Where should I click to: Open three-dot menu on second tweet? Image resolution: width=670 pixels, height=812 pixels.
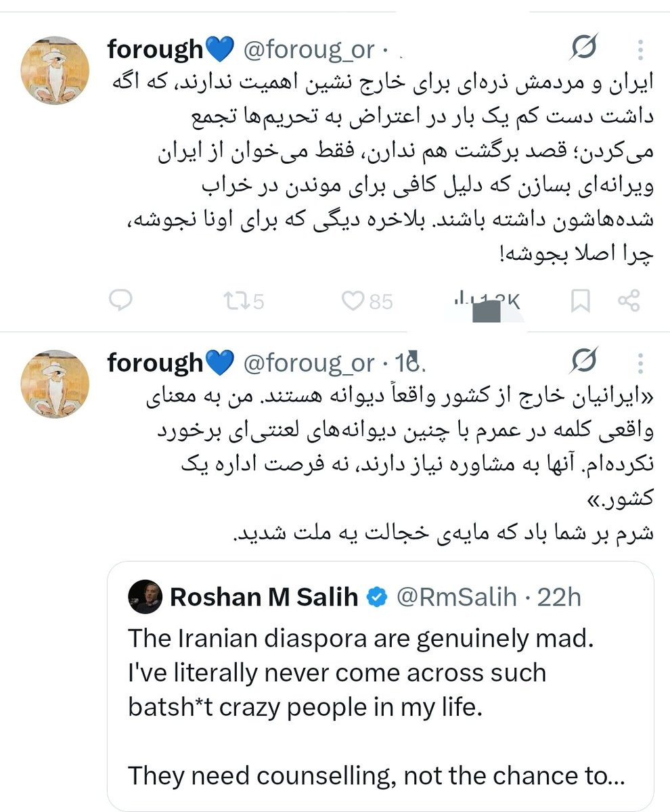coord(640,363)
